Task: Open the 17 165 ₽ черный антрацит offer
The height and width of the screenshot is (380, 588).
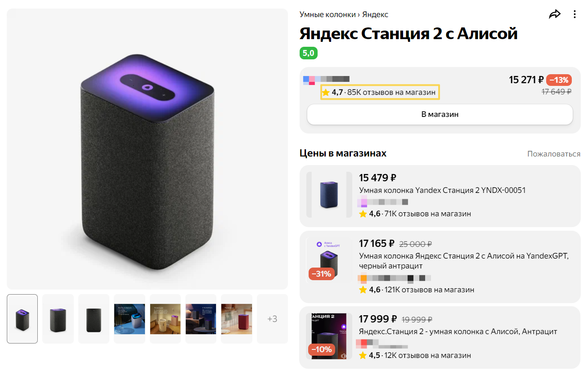Action: [440, 267]
